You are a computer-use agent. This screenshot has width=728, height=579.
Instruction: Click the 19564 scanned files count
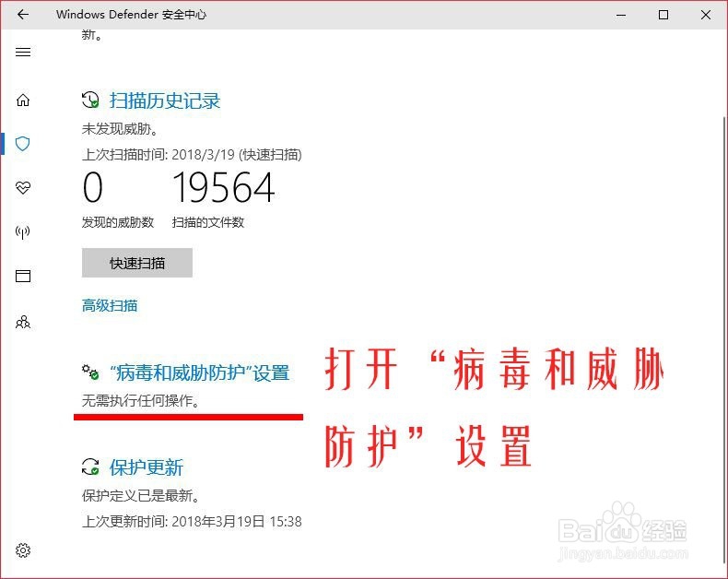224,187
